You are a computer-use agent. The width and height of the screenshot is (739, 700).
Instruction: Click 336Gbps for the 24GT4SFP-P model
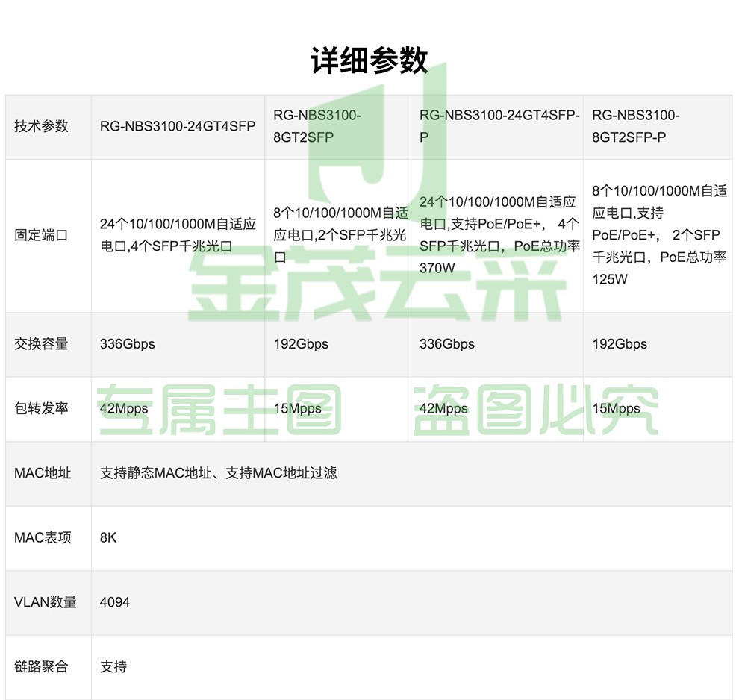(447, 344)
